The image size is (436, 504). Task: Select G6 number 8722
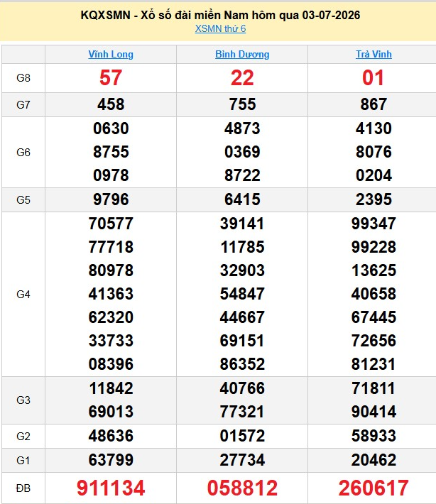[x=242, y=175]
